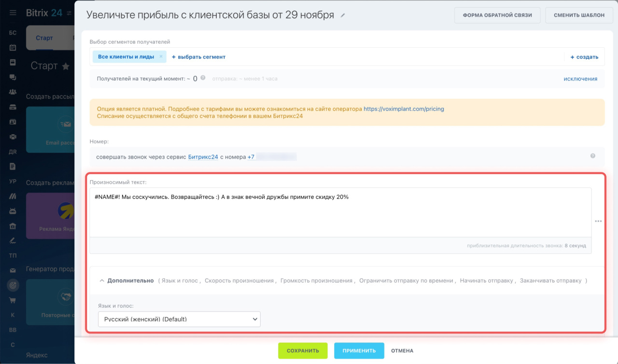The width and height of the screenshot is (618, 364).
Task: Open the hamburger menu in left sidebar
Action: coord(13,13)
